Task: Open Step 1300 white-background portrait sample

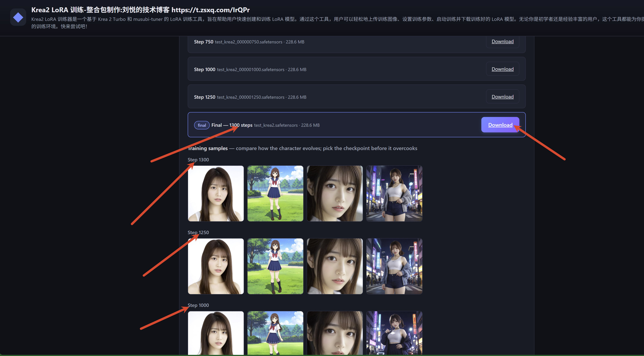Action: [216, 193]
